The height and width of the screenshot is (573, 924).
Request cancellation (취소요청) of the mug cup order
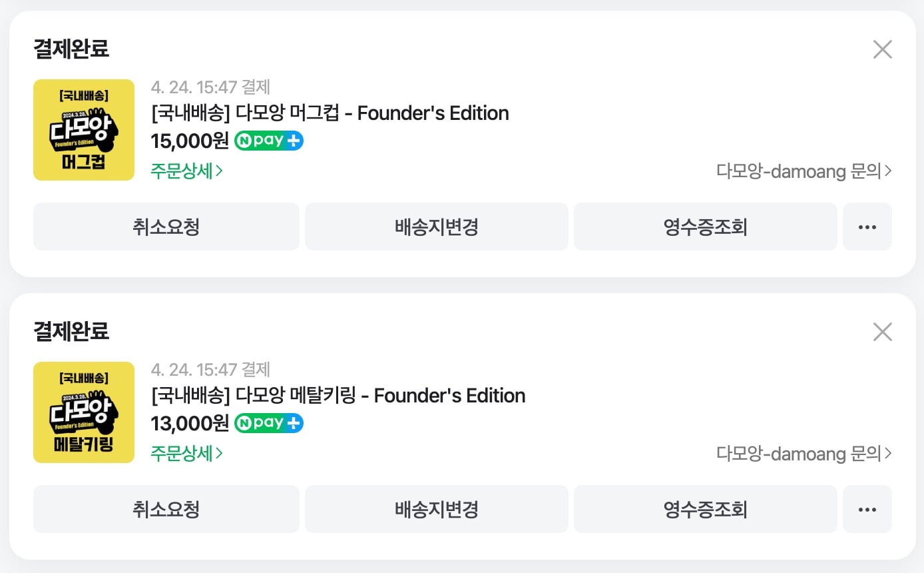(166, 227)
